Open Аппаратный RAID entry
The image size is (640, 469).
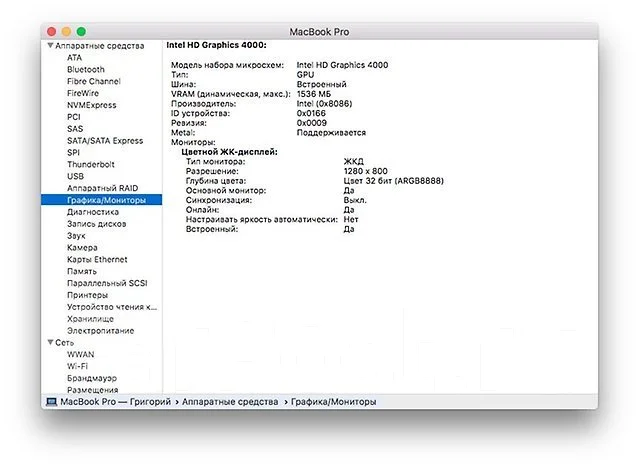[102, 188]
